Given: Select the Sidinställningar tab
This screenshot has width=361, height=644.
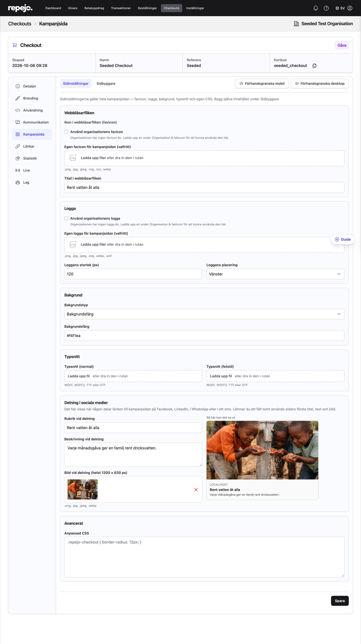Looking at the screenshot, I should (76, 83).
